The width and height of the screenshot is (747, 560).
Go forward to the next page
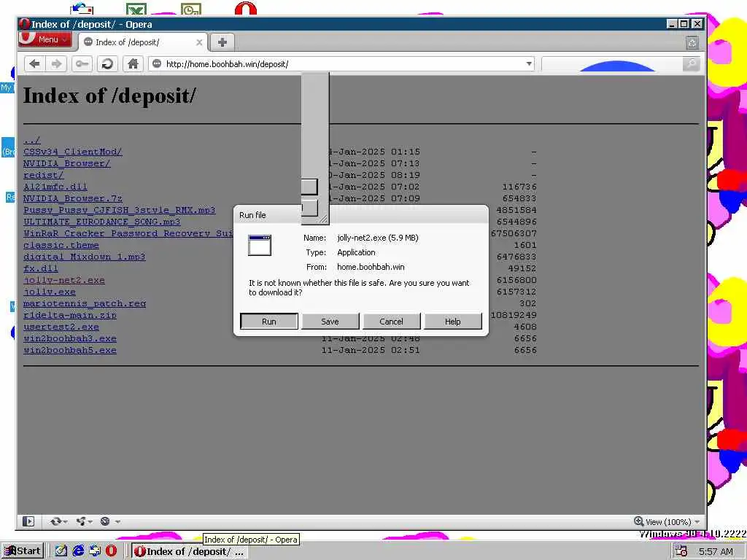(x=56, y=64)
